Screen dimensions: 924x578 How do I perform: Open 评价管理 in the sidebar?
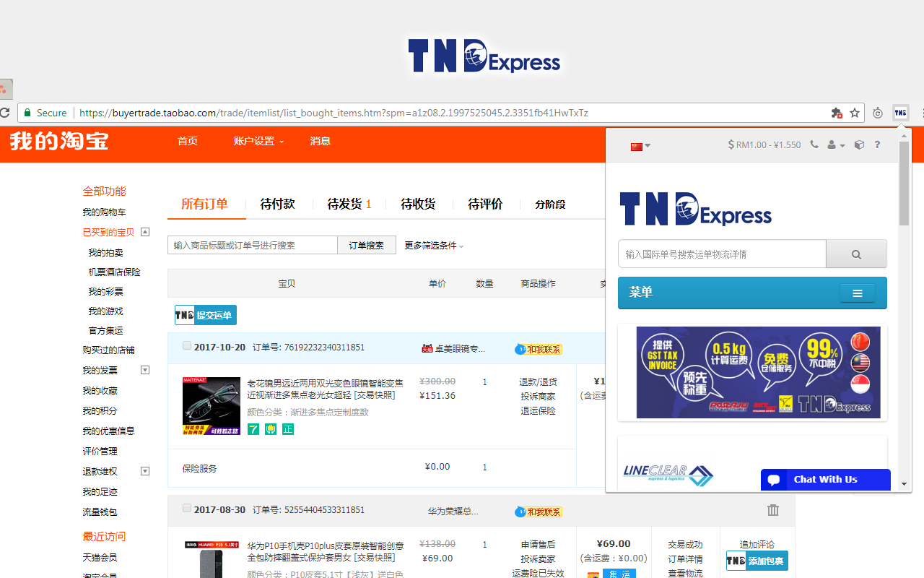tap(100, 452)
